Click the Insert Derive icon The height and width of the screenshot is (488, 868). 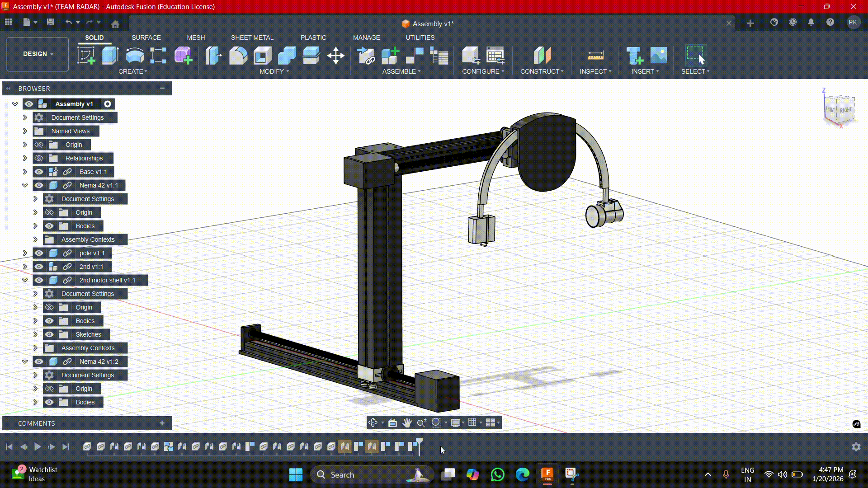point(635,56)
